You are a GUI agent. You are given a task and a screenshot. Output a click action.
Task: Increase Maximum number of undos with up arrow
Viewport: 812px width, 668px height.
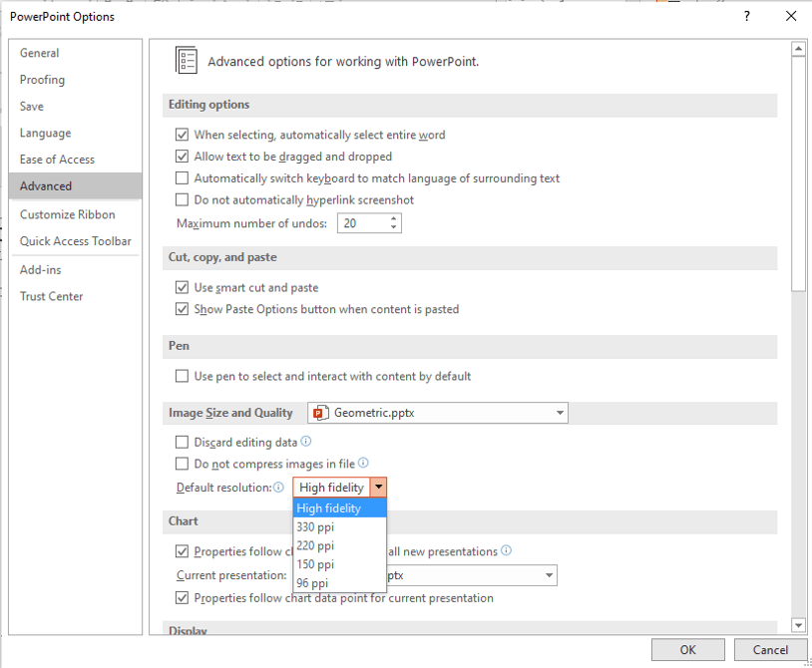(392, 218)
